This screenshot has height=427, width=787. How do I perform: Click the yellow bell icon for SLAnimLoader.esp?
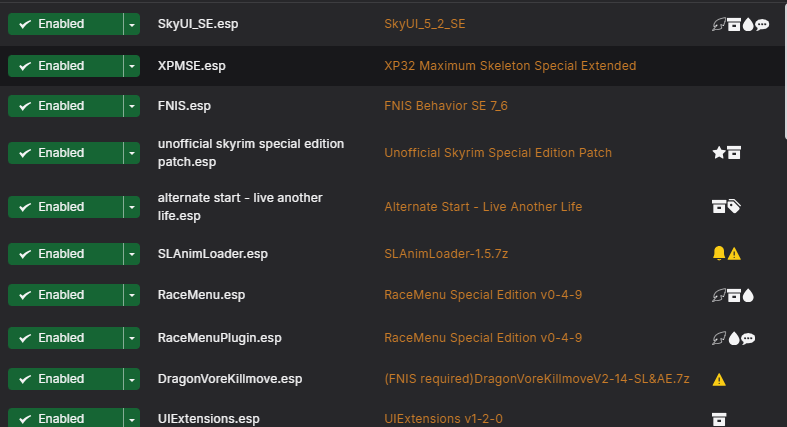coord(719,253)
